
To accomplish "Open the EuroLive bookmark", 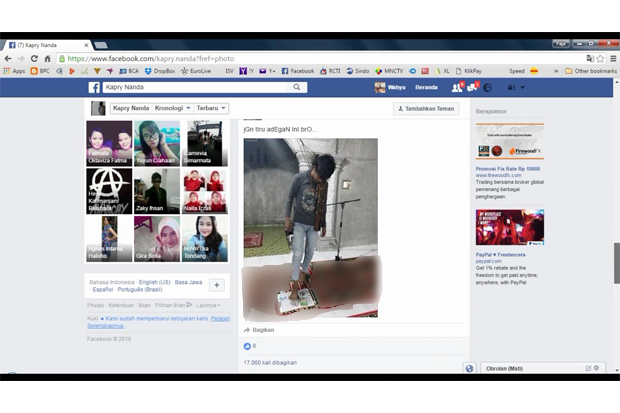I will tap(196, 71).
